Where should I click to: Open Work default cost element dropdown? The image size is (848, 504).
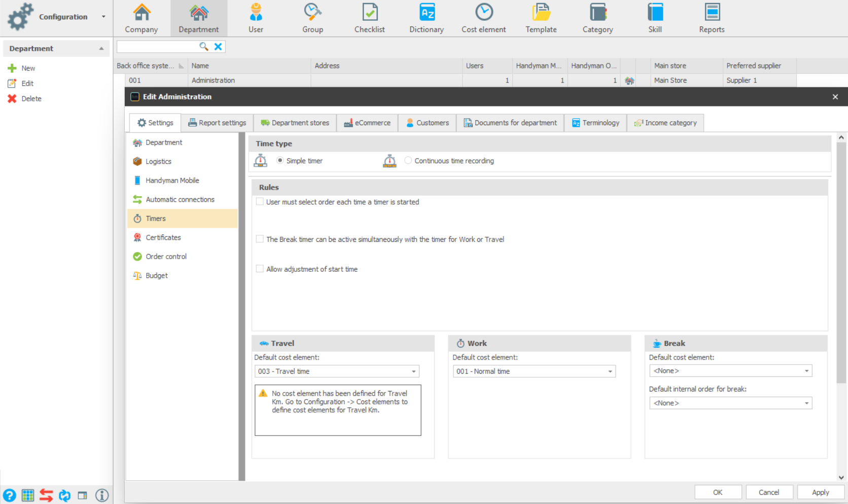pos(610,371)
